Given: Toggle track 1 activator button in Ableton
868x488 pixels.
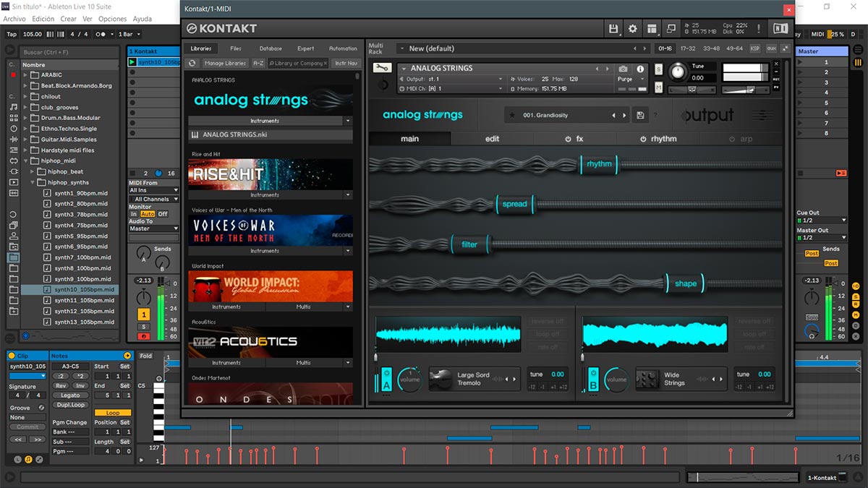Looking at the screenshot, I should pos(143,314).
